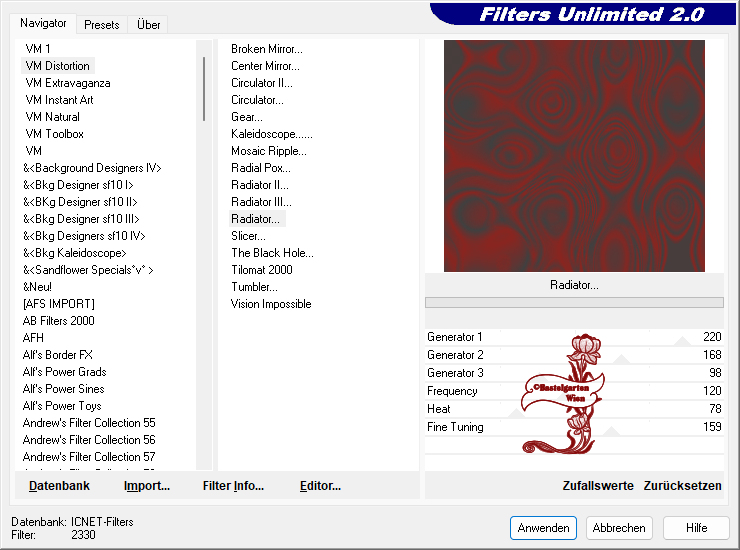Randomize values with Zufallswerte
740x550 pixels.
pos(598,486)
